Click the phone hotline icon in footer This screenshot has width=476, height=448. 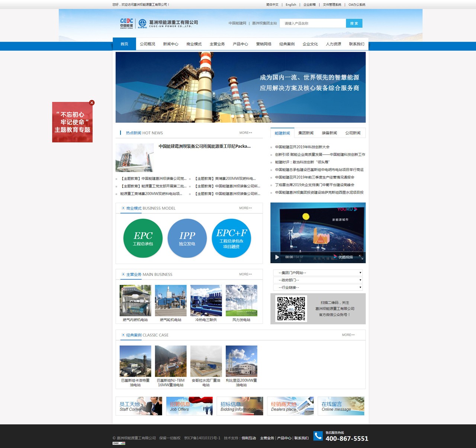point(318,436)
